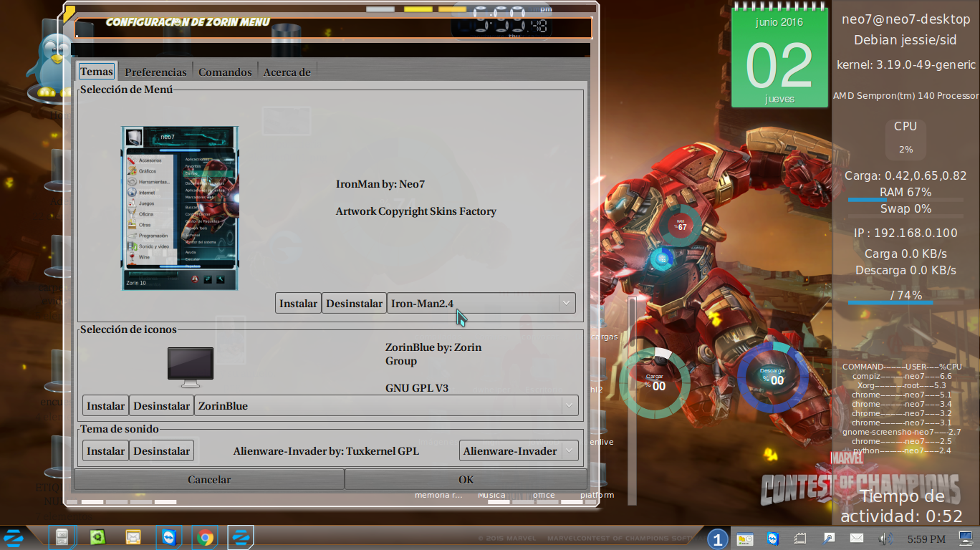Click Instalar under Tema de sonido
This screenshot has height=550, width=980.
pyautogui.click(x=105, y=451)
